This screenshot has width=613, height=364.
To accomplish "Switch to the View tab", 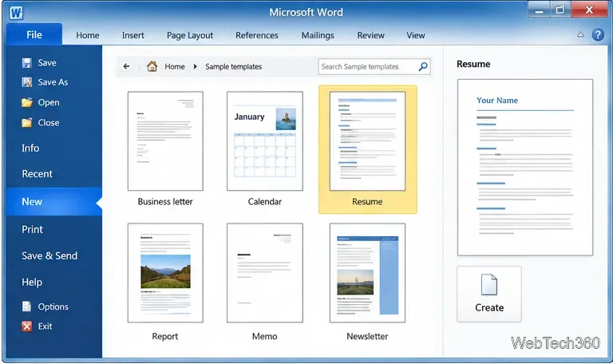I will click(416, 35).
